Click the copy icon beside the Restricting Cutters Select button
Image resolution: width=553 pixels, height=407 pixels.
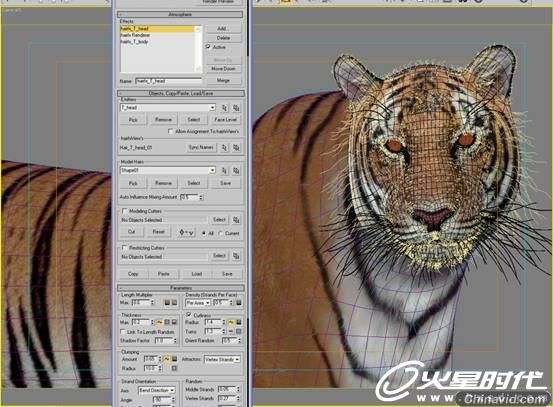coord(236,256)
